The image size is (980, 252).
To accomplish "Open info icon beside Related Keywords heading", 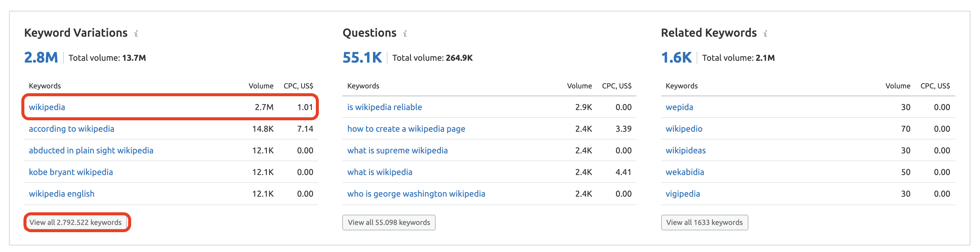I will coord(766,33).
